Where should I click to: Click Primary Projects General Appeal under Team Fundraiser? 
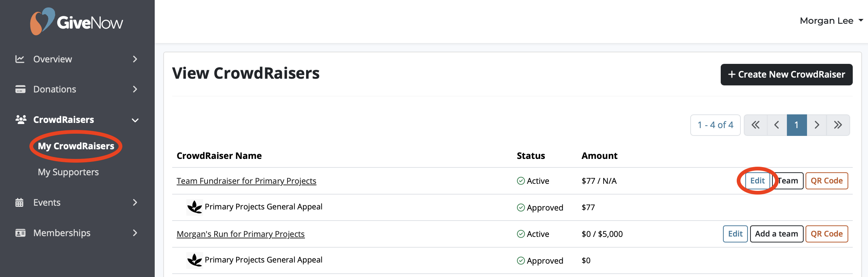click(x=263, y=207)
